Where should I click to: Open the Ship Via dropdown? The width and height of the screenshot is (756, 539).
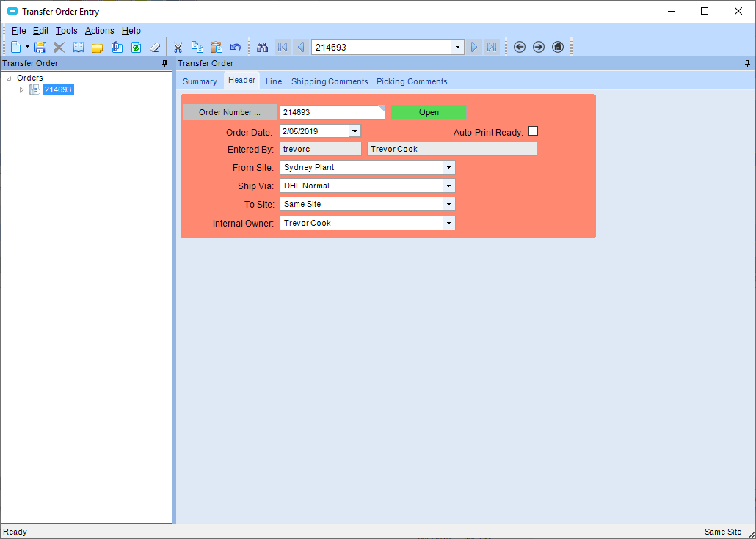(448, 186)
